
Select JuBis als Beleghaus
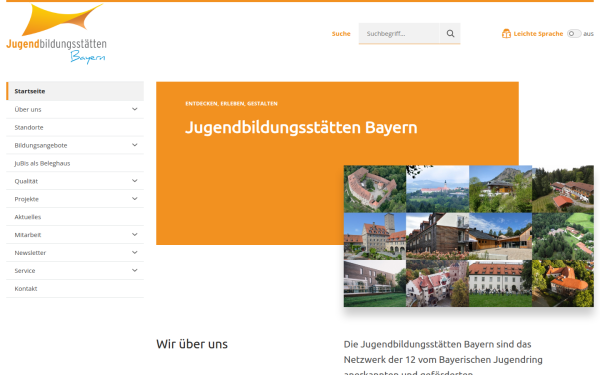click(75, 163)
